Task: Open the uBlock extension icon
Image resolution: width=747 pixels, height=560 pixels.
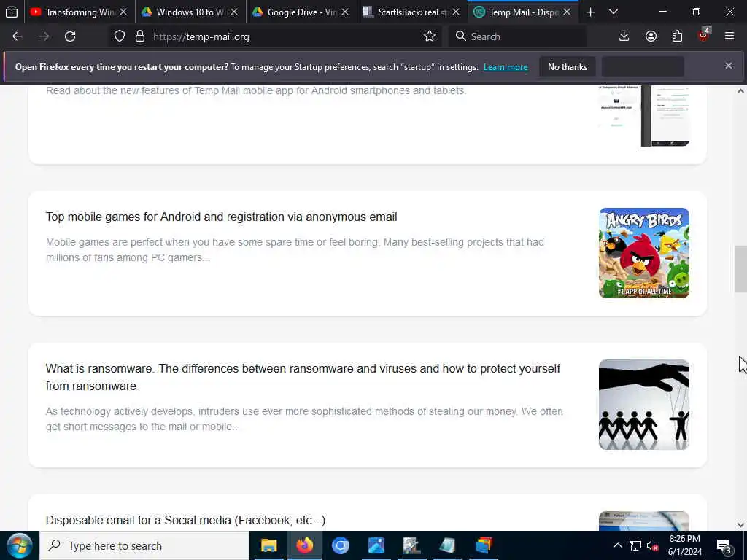Action: (x=704, y=36)
